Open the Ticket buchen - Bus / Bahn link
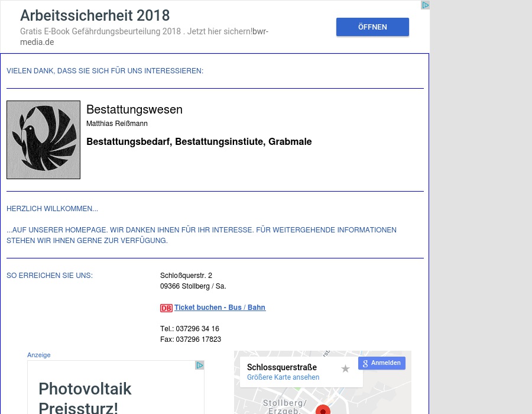 click(220, 308)
